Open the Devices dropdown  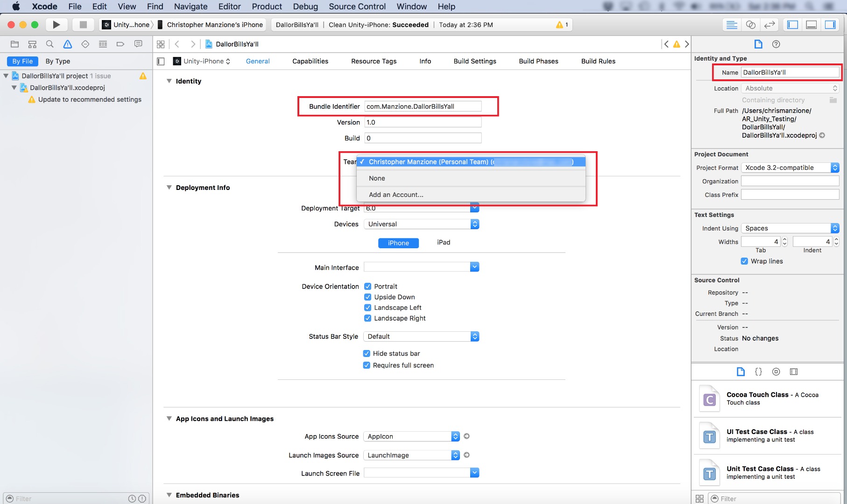tap(422, 224)
